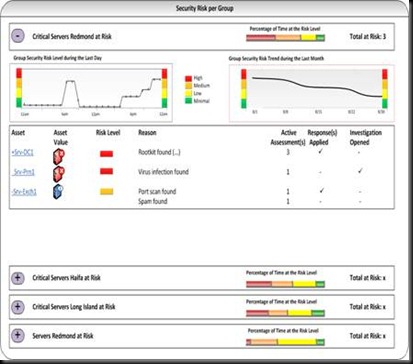The image size is (413, 364).
Task: Click the Active Assessment(s) column header
Action: [x=288, y=137]
